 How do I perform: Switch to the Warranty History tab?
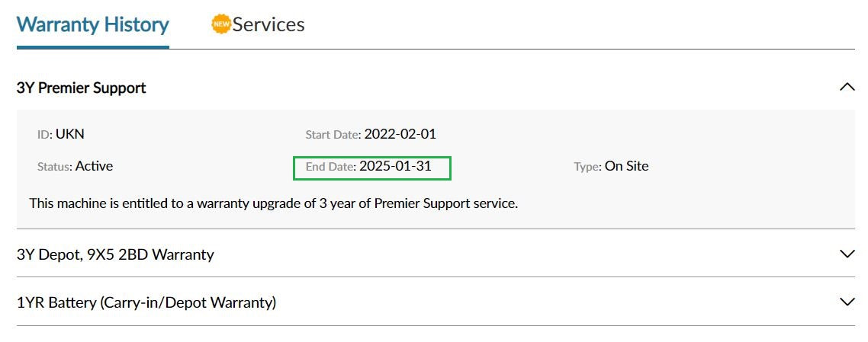pyautogui.click(x=92, y=24)
